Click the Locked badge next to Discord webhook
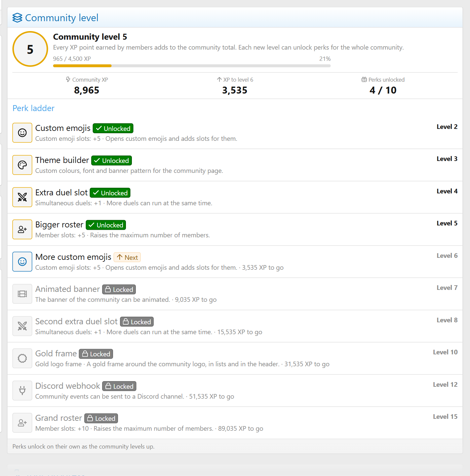 (119, 386)
